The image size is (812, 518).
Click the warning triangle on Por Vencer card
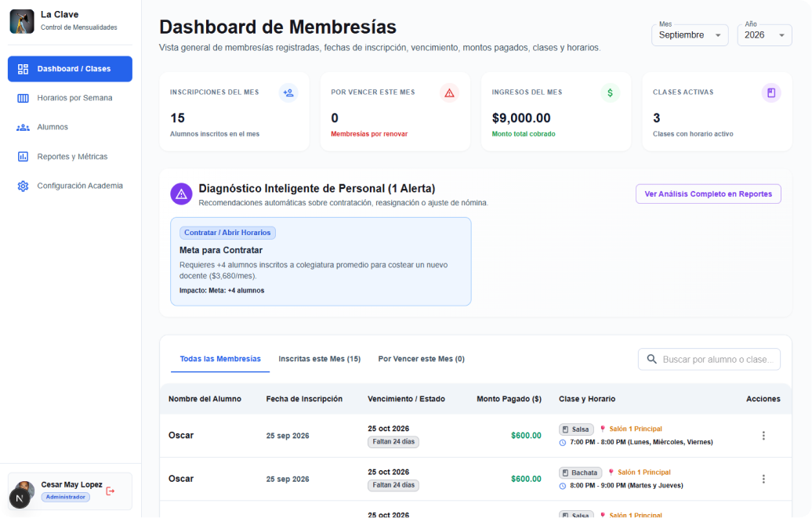point(450,92)
